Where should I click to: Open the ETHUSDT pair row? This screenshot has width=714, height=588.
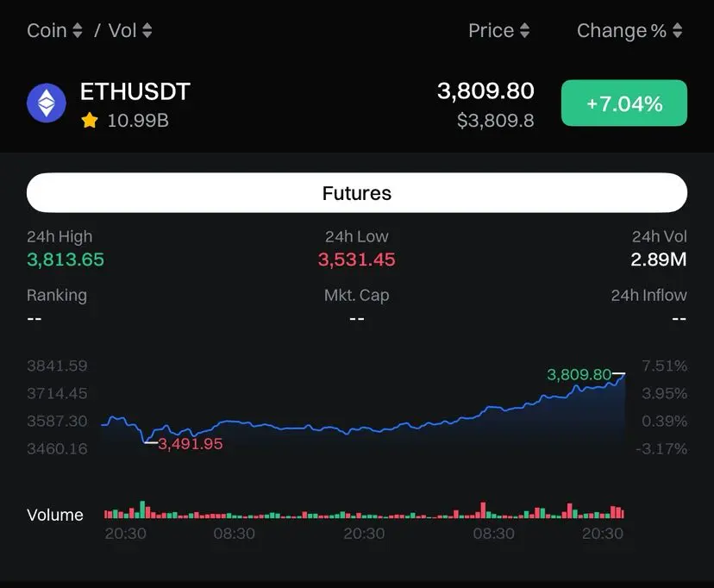pos(357,103)
